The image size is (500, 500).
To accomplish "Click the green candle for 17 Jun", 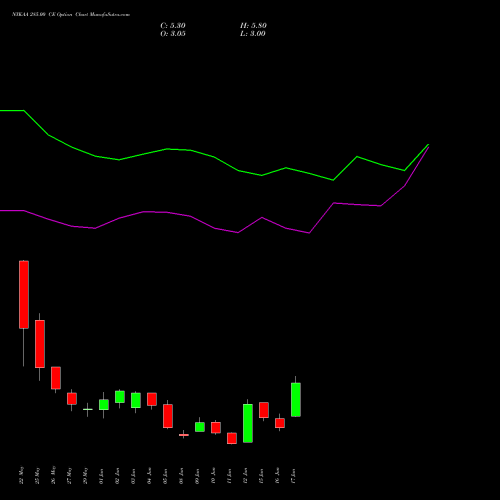I will [296, 400].
